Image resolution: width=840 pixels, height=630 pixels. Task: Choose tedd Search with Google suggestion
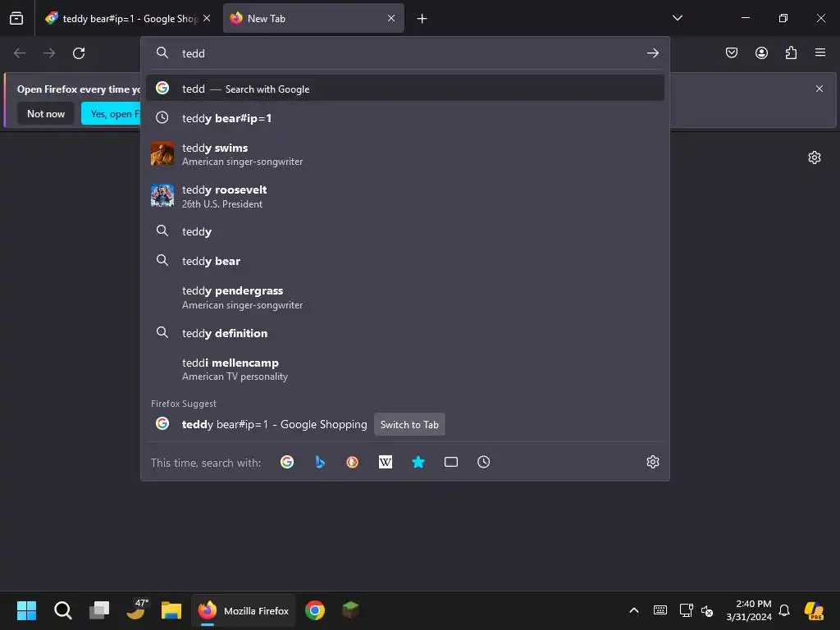click(405, 89)
